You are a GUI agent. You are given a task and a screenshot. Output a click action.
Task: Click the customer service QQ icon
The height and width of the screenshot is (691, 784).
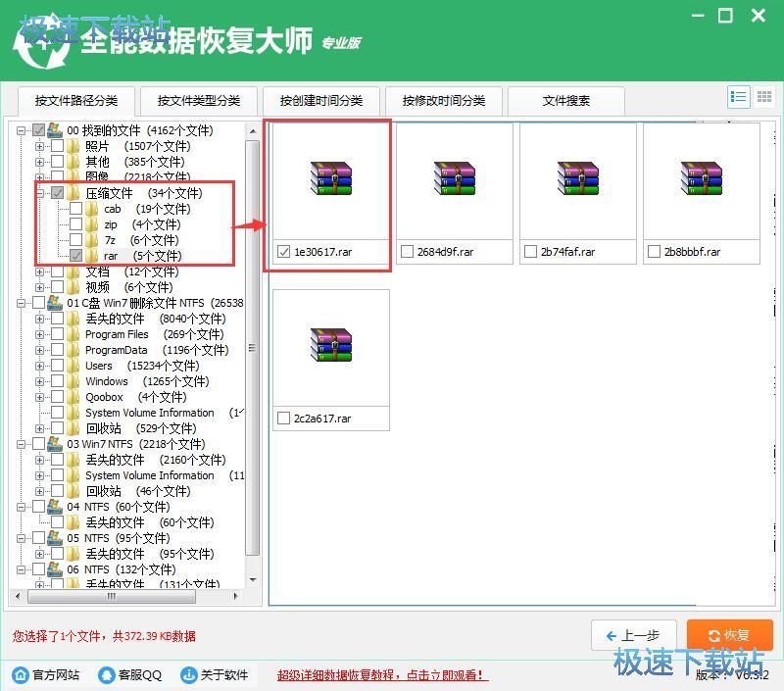pos(106,675)
